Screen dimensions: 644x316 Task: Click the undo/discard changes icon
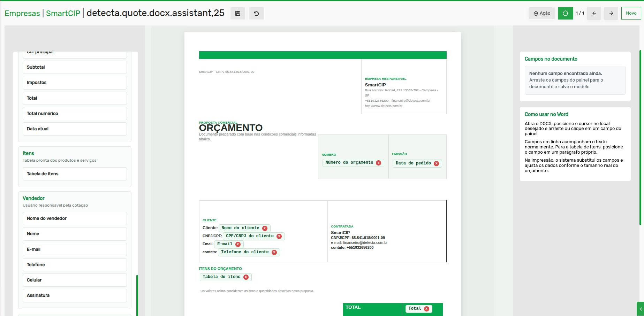pos(256,13)
